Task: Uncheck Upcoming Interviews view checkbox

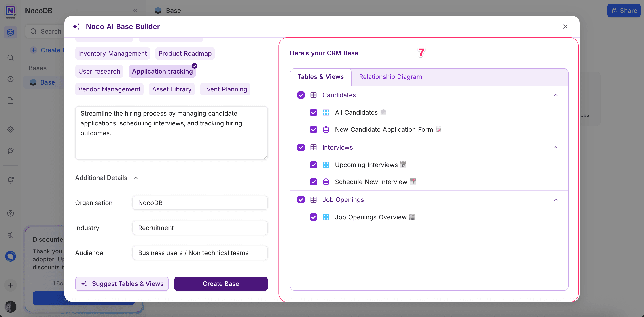Action: (313, 165)
